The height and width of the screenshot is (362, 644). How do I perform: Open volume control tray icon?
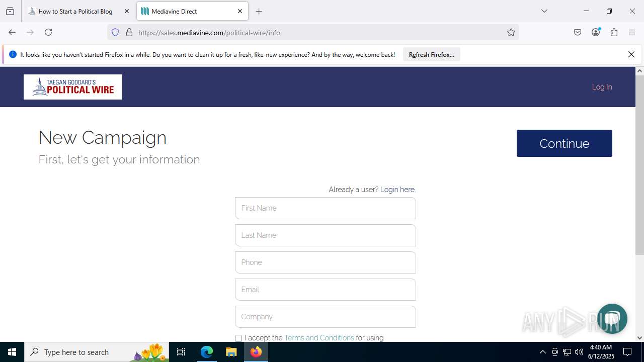[x=579, y=352]
